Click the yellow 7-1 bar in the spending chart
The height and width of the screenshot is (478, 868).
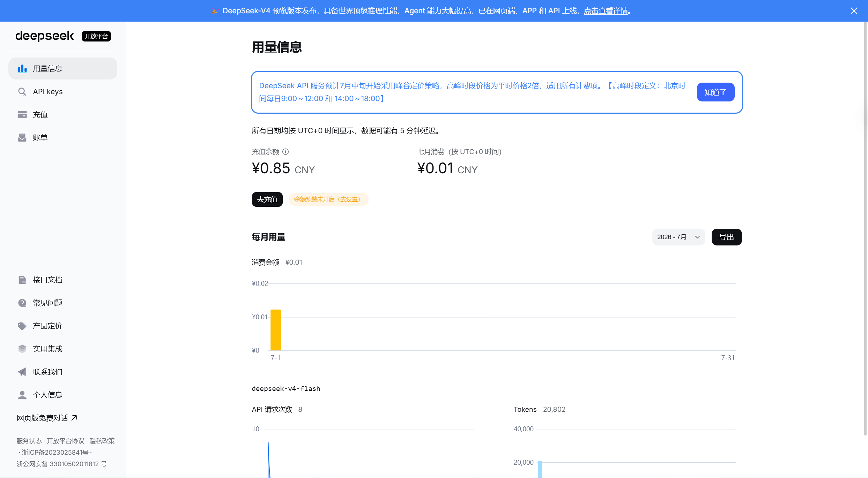[x=276, y=330]
